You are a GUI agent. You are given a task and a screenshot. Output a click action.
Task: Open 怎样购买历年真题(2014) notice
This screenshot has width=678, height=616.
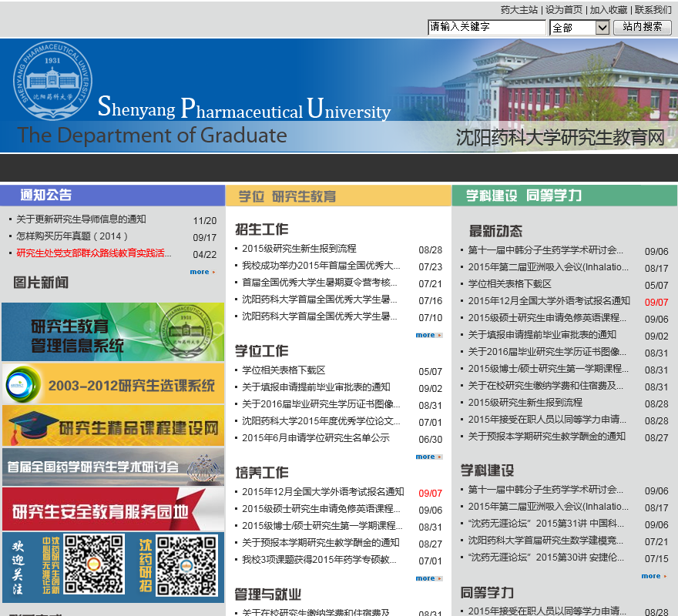[72, 236]
